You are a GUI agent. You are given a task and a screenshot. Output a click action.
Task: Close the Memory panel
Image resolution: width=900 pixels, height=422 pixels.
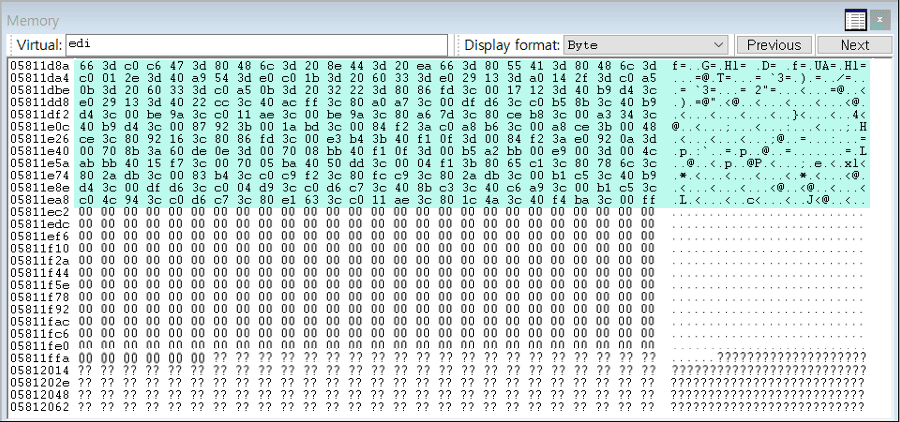880,21
